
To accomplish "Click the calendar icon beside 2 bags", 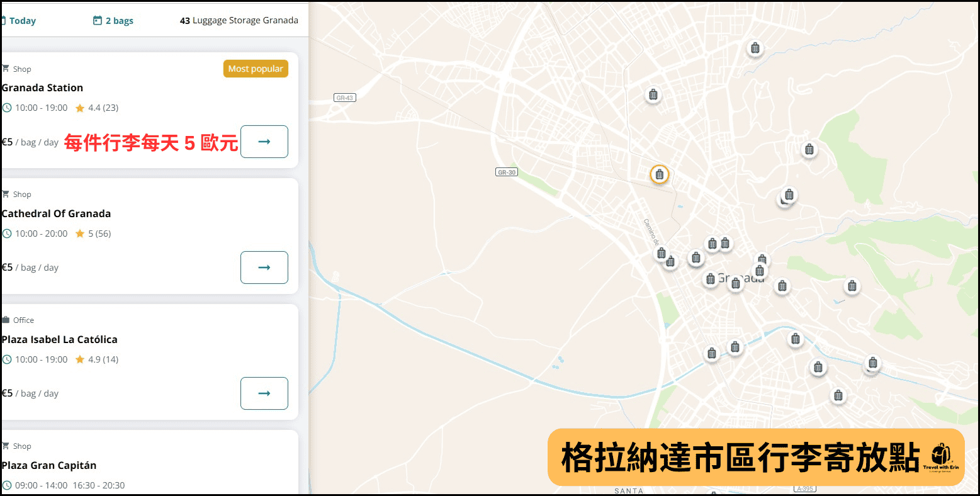I will click(96, 20).
